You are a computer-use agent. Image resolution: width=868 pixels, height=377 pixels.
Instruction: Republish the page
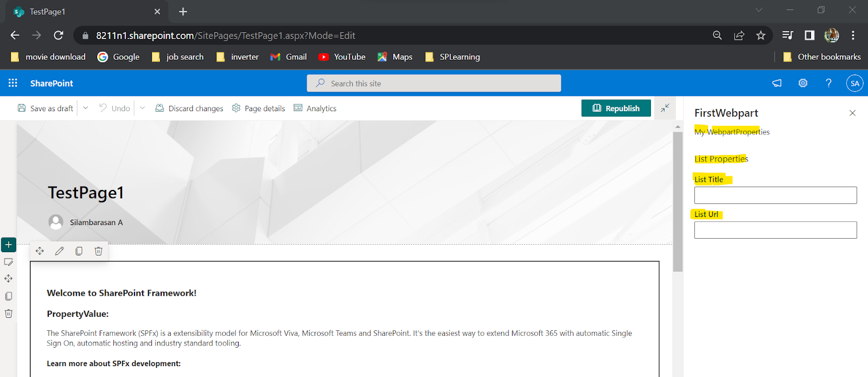tap(616, 108)
